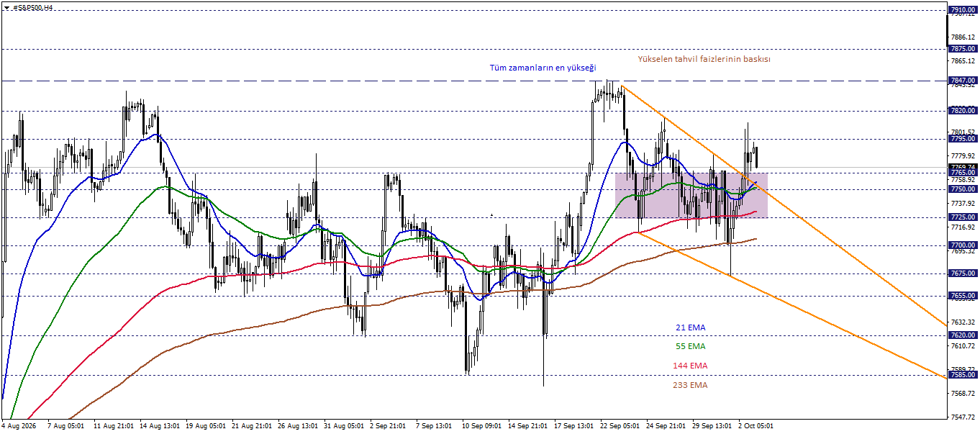
Task: Click the 7632.32 price scale value
Action: [x=963, y=322]
